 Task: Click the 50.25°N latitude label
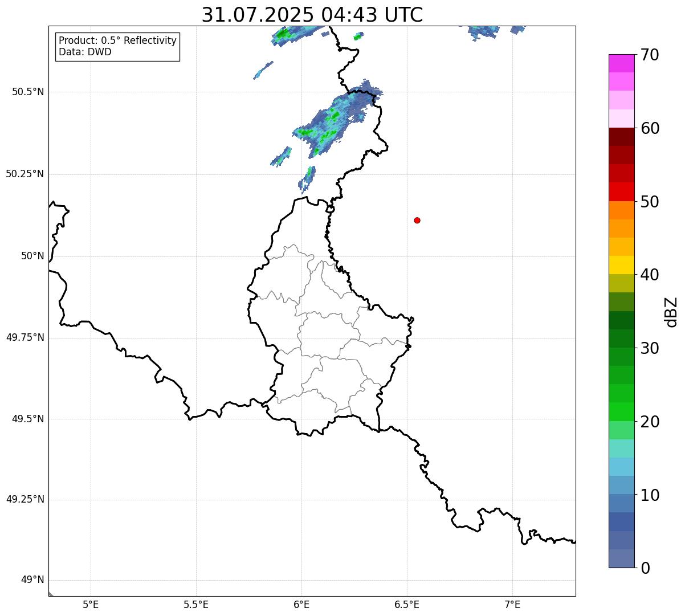coord(25,174)
